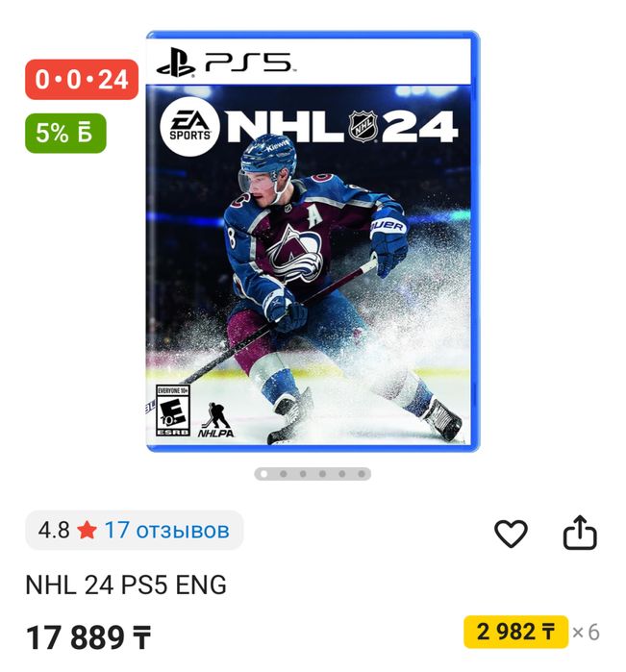The width and height of the screenshot is (626, 672).
Task: Go to second image carousel dot
Action: click(x=284, y=474)
